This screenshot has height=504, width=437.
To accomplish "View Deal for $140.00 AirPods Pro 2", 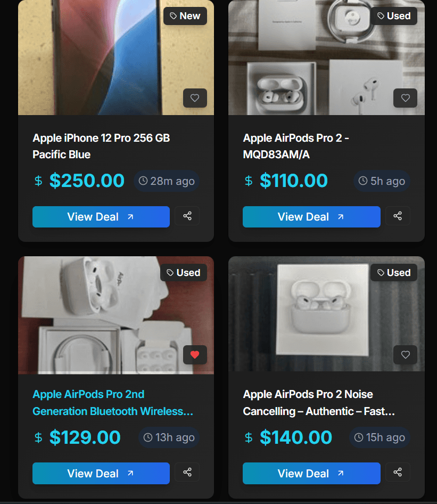I will 311,474.
